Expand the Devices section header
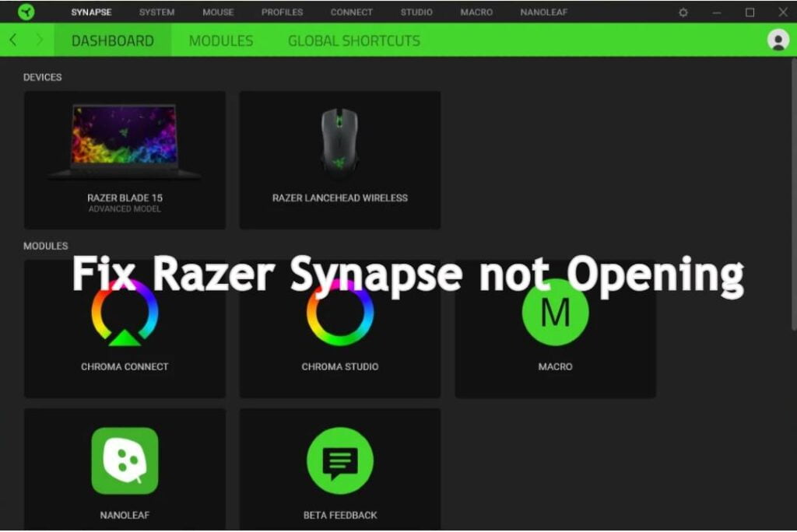 click(43, 77)
